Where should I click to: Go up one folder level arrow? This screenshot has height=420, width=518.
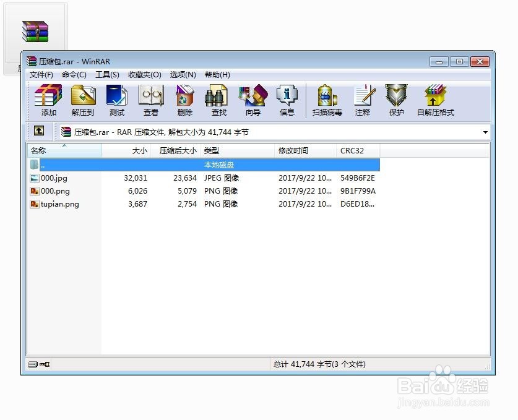pos(39,131)
